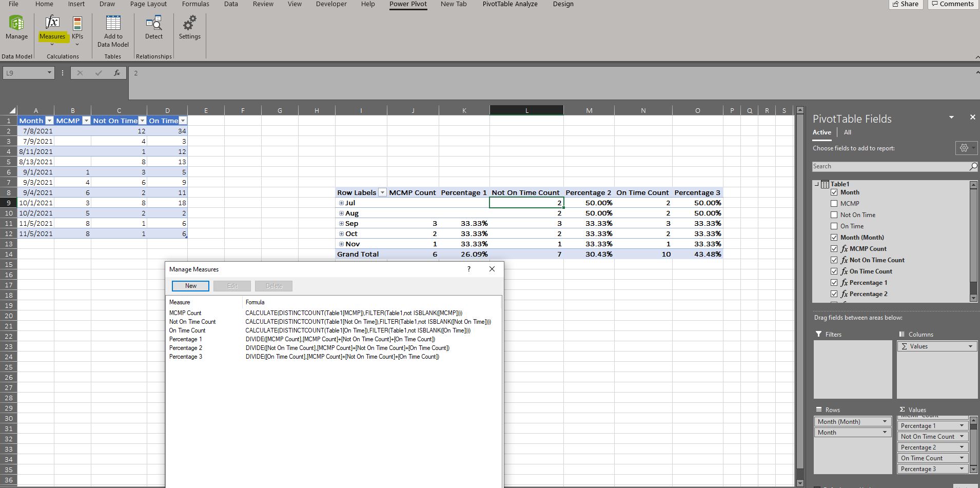Open PivotTable Fields pane options arrow
Image resolution: width=980 pixels, height=488 pixels.
951,118
